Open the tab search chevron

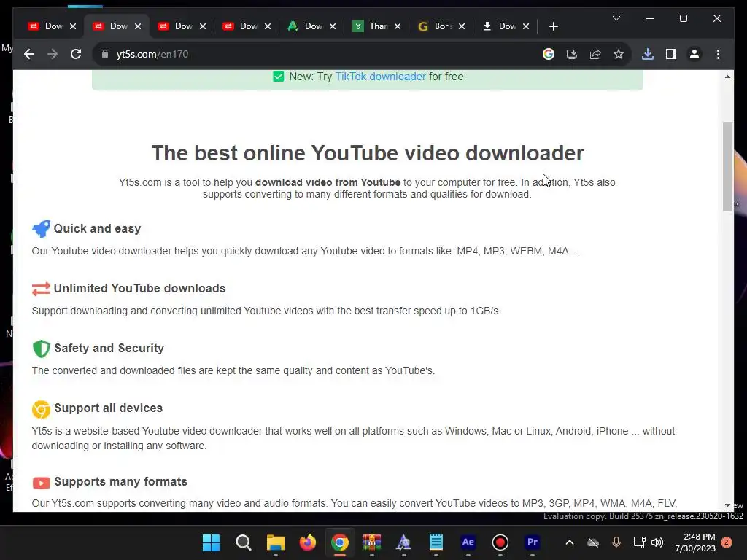[x=616, y=18]
